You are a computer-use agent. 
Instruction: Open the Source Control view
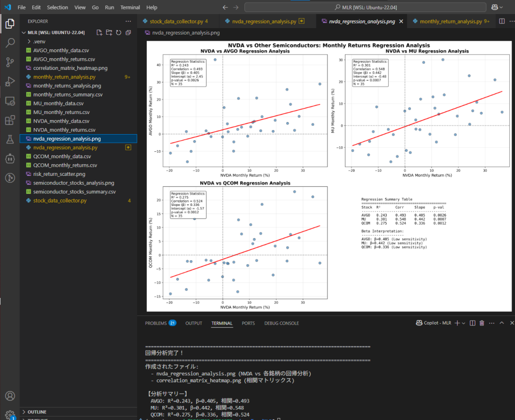[x=10, y=62]
